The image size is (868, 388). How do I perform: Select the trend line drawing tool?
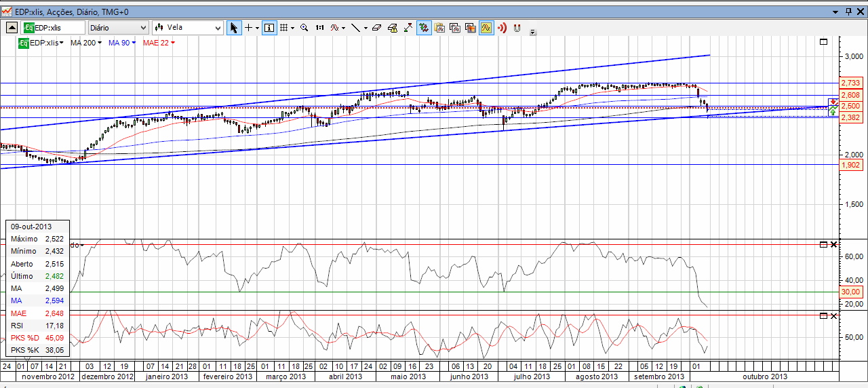[x=355, y=28]
